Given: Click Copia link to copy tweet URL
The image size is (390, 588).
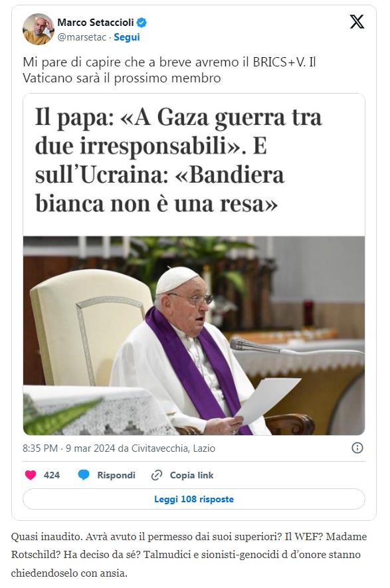Looking at the screenshot, I should coord(191,475).
